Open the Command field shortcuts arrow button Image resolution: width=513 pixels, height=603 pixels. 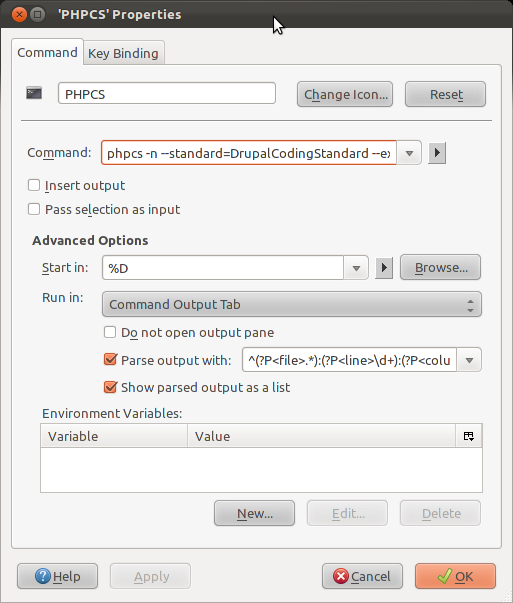click(x=437, y=153)
